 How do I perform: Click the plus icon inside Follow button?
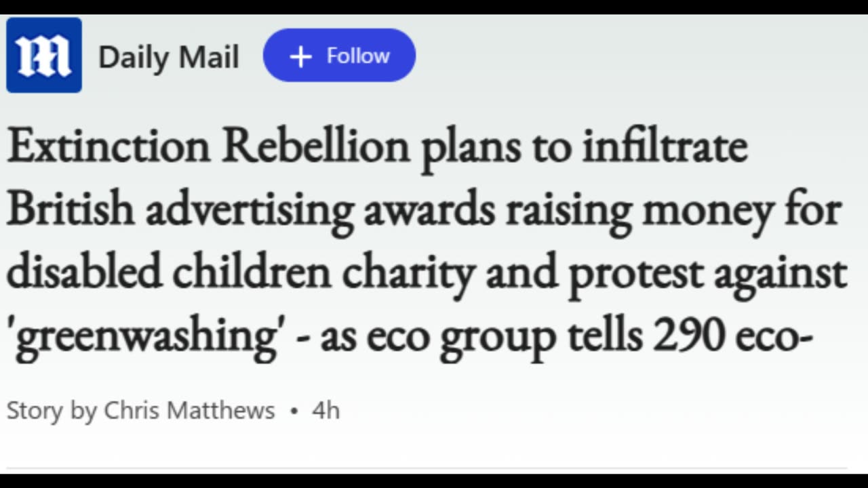point(300,56)
